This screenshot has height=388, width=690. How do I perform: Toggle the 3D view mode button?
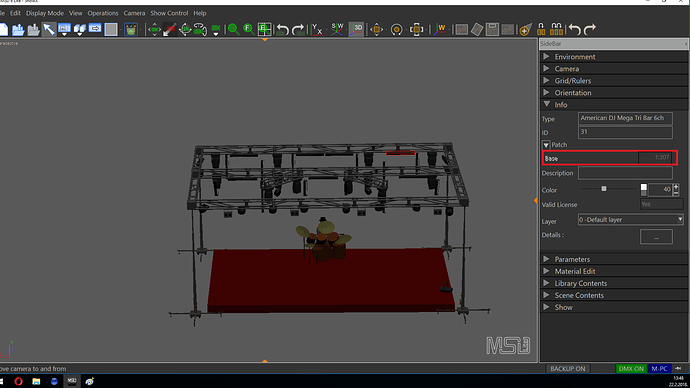point(356,29)
